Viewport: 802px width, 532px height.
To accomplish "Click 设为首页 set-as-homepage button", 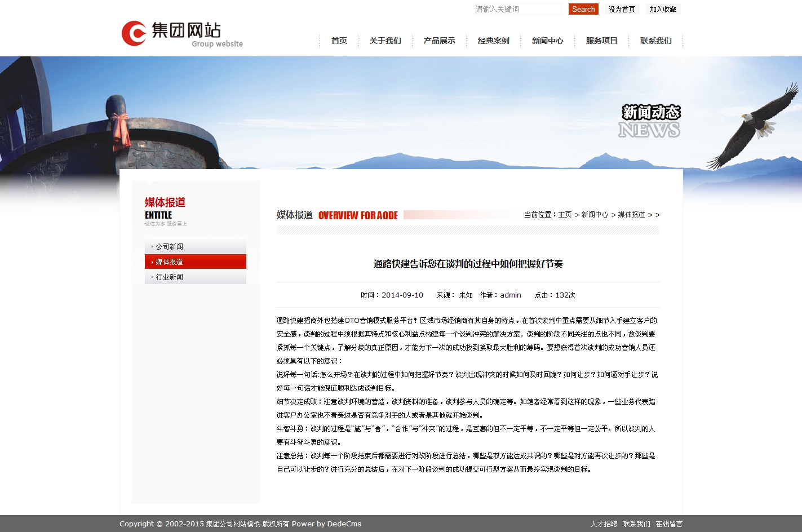I will 622,9.
